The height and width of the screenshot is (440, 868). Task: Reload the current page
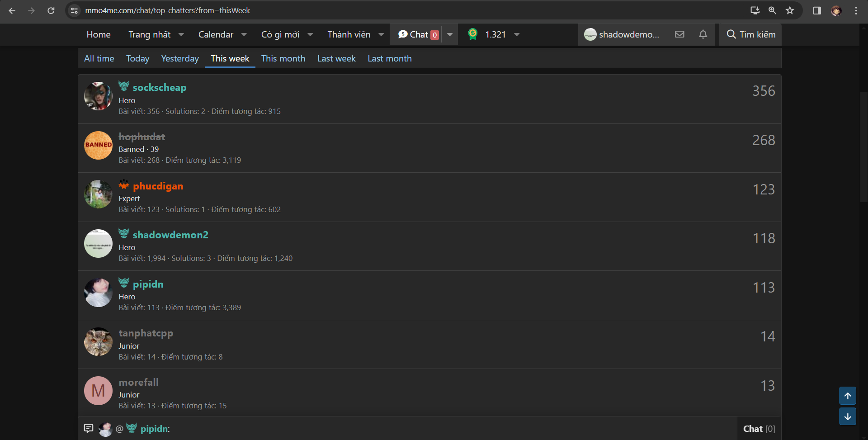tap(51, 10)
